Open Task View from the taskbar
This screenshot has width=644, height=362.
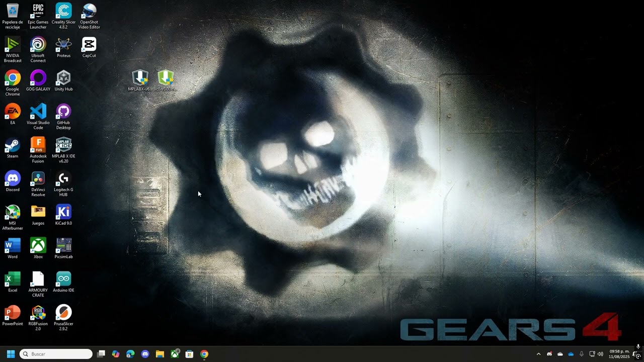point(101,354)
